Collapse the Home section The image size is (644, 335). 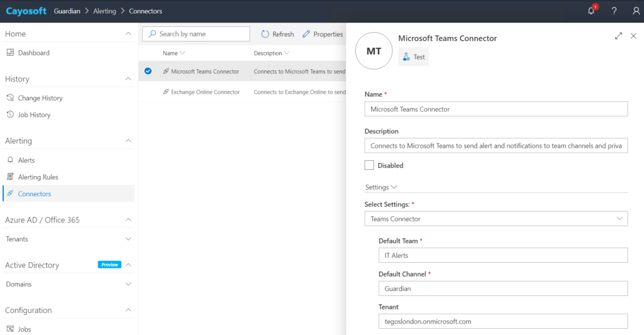tap(128, 34)
